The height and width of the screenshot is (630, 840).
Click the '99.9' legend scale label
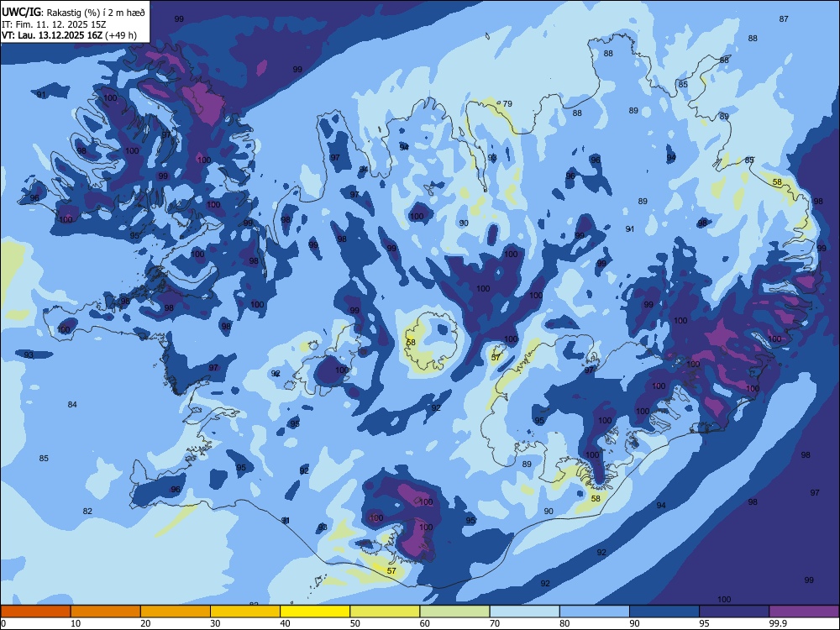point(778,623)
